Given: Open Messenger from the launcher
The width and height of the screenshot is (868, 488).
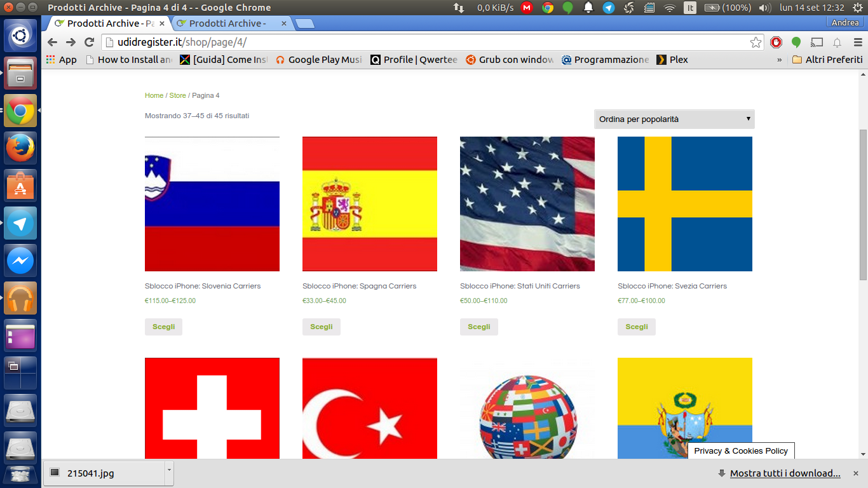Looking at the screenshot, I should (20, 261).
